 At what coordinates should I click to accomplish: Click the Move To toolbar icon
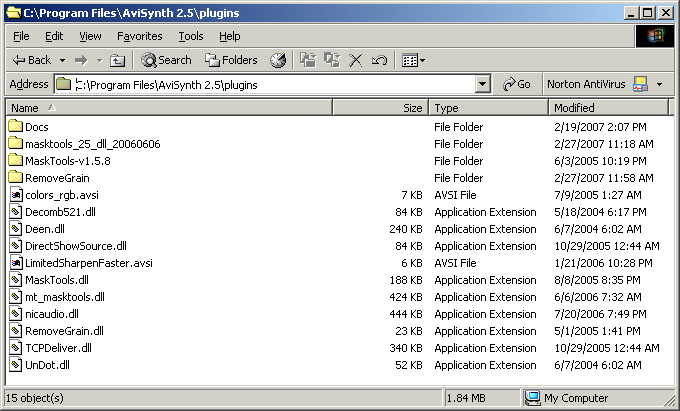click(x=308, y=60)
